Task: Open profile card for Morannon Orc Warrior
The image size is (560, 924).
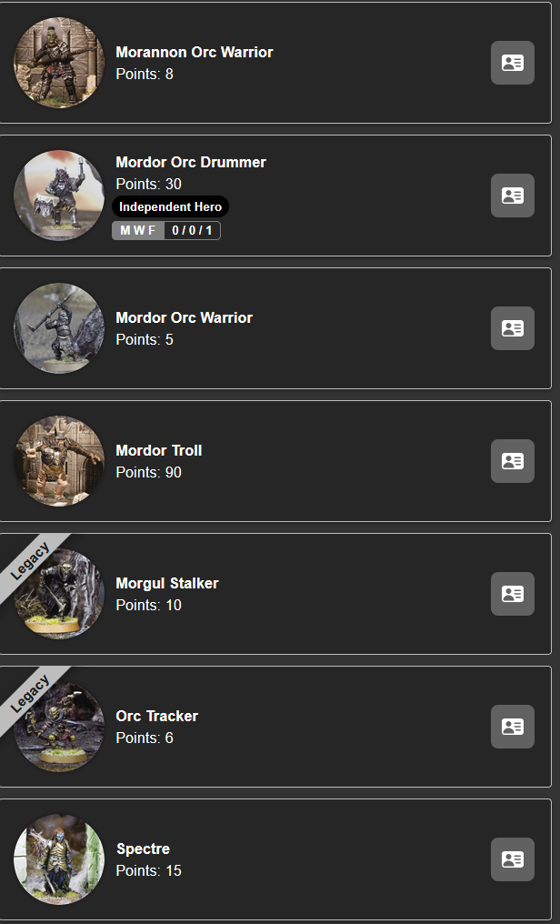Action: [513, 63]
